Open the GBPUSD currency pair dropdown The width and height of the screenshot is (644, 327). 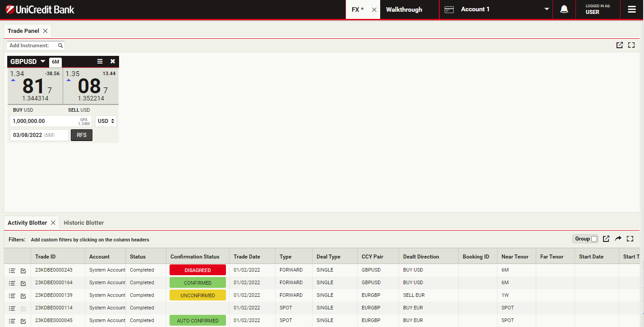43,62
